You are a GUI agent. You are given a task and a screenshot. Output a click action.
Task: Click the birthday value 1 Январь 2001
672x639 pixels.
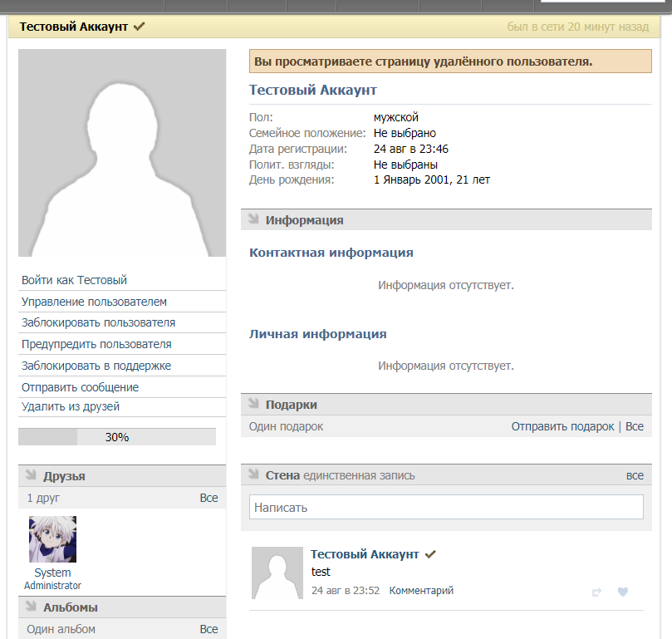[432, 179]
